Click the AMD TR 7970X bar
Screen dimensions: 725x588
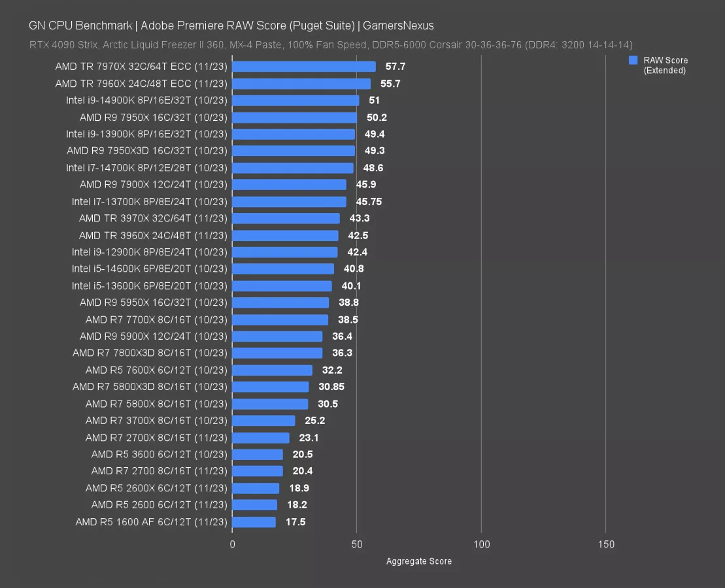click(x=304, y=67)
